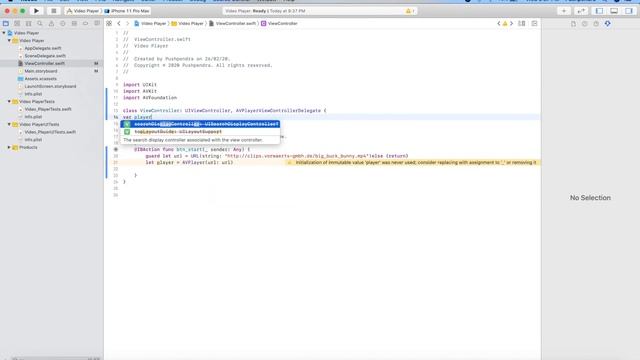Open the Breakpoint navigator
This screenshot has height=360, width=640.
(85, 24)
